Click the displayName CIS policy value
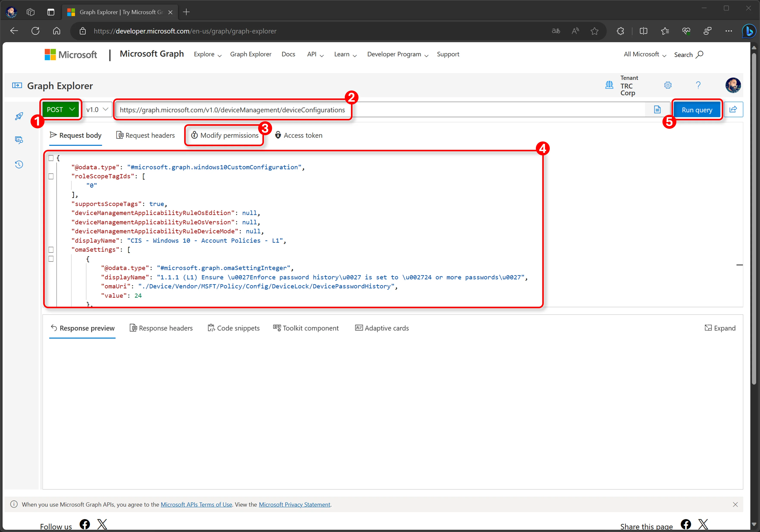The width and height of the screenshot is (760, 532). click(205, 241)
